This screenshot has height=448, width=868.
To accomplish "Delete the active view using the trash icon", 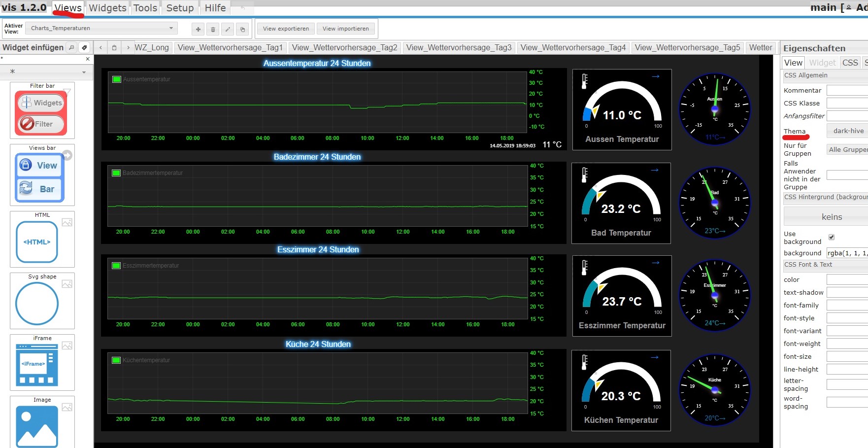I will (x=213, y=29).
